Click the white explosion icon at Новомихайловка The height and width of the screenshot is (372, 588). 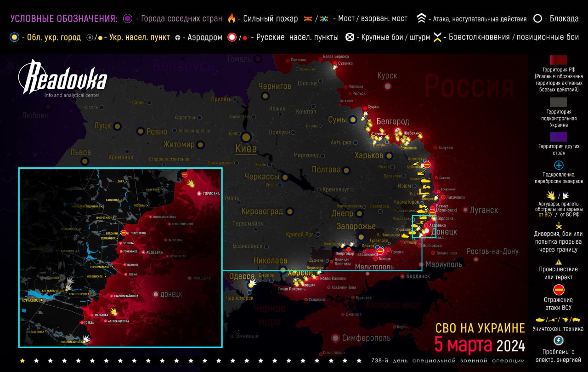point(86,339)
